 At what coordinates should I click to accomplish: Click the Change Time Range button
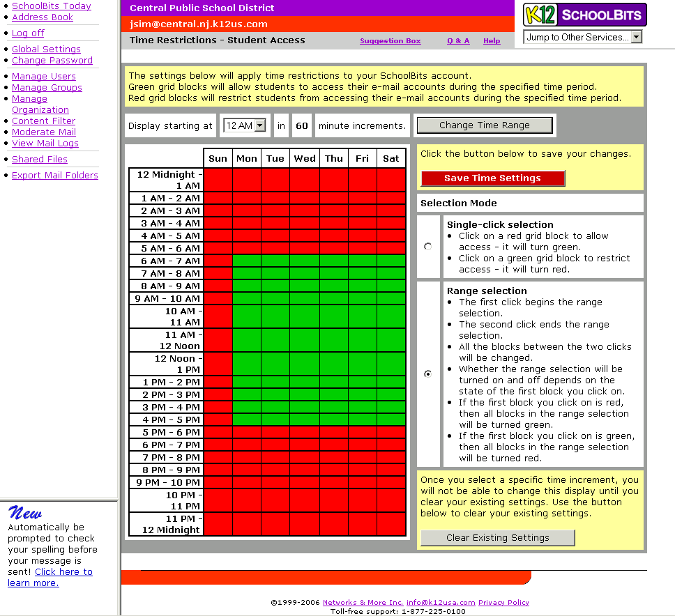(485, 125)
